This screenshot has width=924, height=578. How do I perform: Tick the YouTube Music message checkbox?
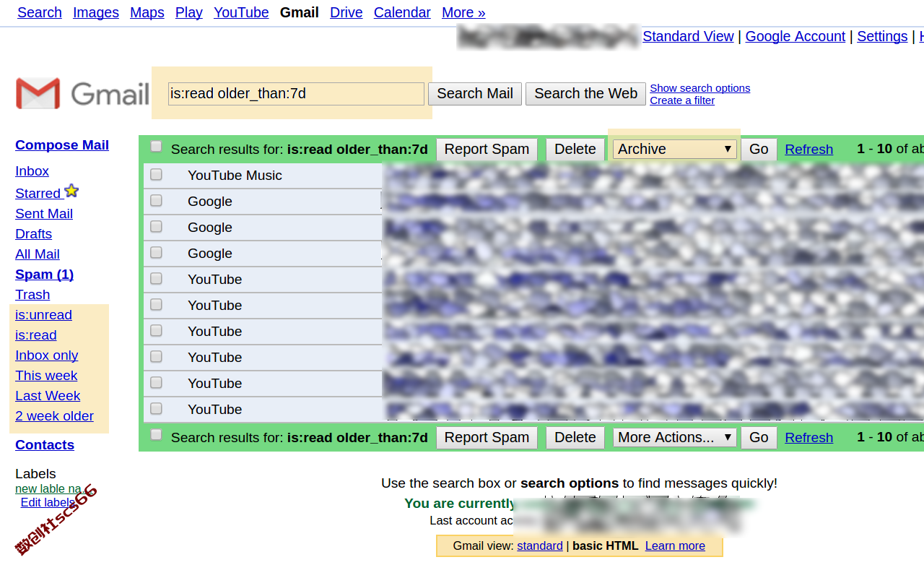[156, 174]
